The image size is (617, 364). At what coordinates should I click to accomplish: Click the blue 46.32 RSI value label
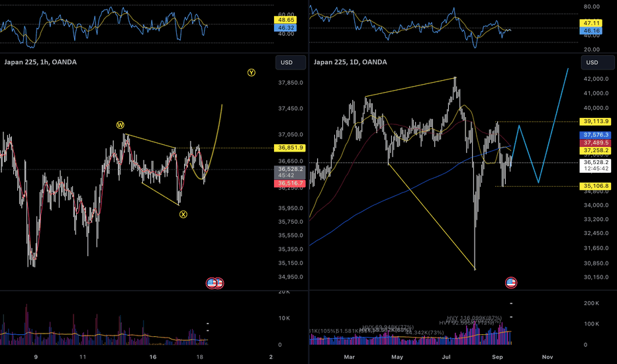[x=285, y=28]
